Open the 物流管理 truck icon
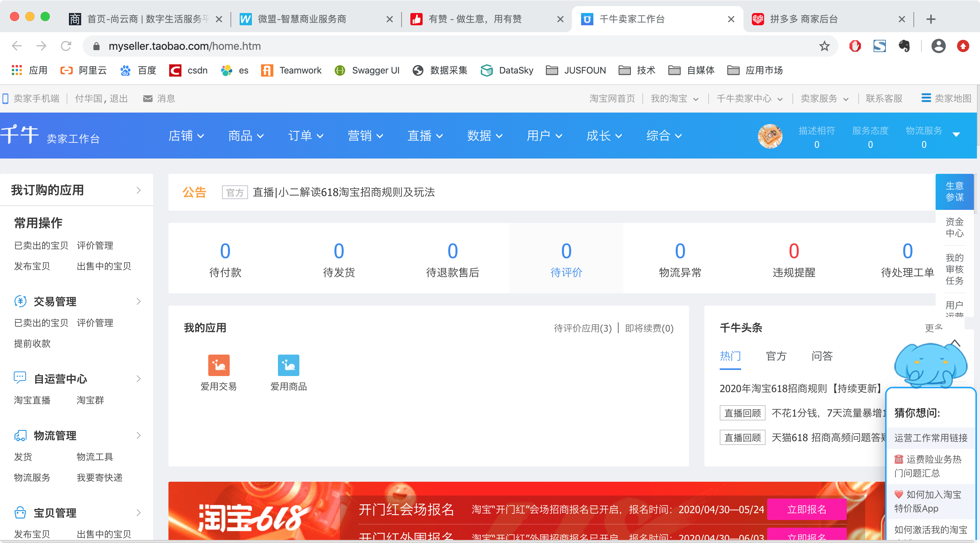Image resolution: width=980 pixels, height=543 pixels. click(x=20, y=435)
